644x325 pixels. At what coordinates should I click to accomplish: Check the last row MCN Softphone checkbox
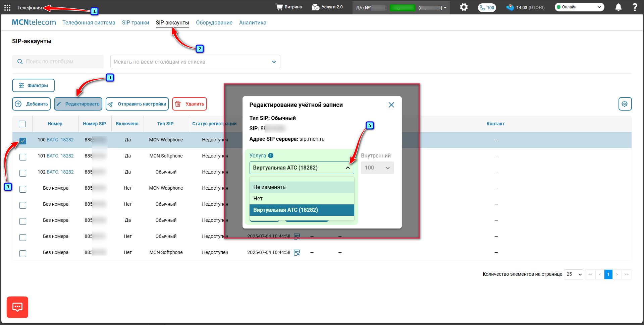coord(23,253)
